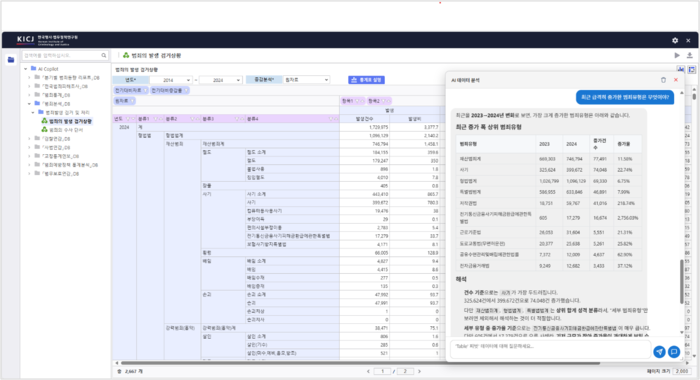Viewport: 700px width, 380px height.
Task: Click the 2024 year cell in the table
Action: tap(124, 127)
